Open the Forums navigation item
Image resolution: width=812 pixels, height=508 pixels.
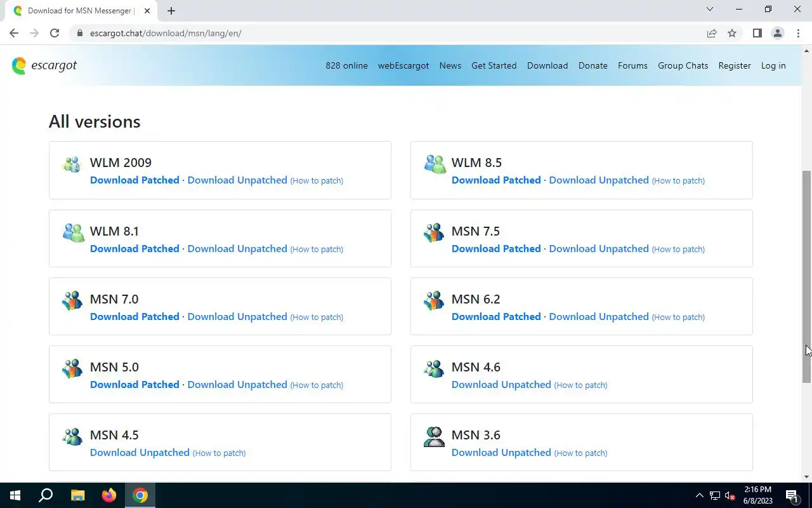click(x=633, y=65)
